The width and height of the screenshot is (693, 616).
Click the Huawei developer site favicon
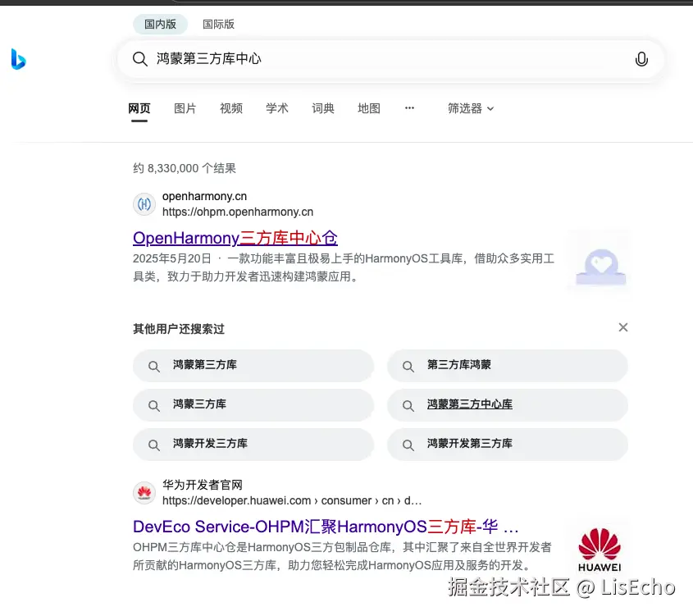tap(144, 492)
